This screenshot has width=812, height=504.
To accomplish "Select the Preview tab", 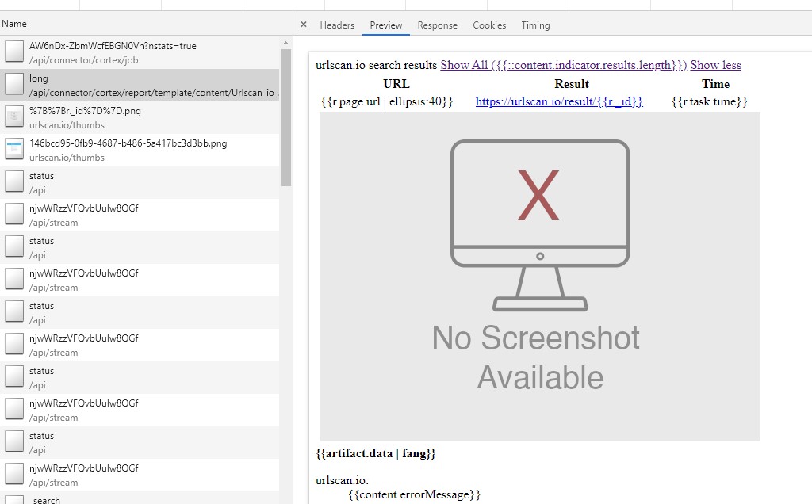I will [386, 25].
